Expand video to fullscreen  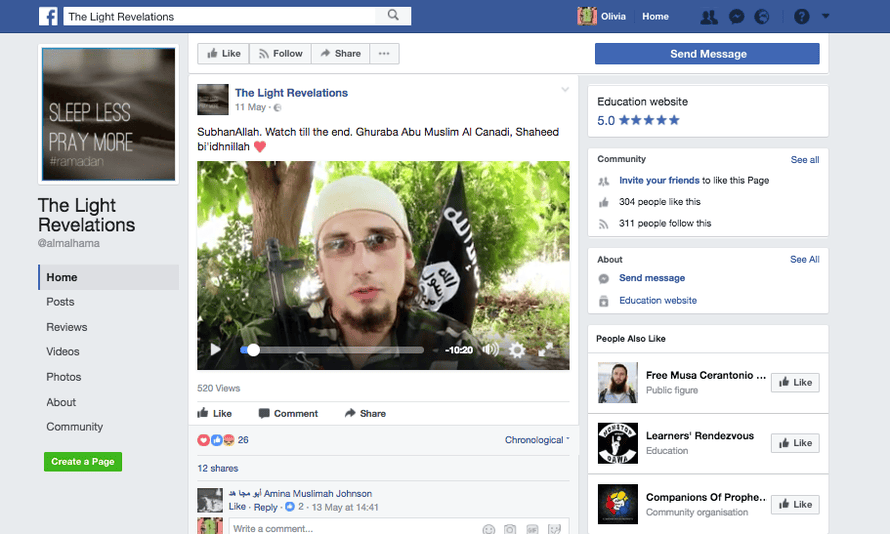pos(545,350)
